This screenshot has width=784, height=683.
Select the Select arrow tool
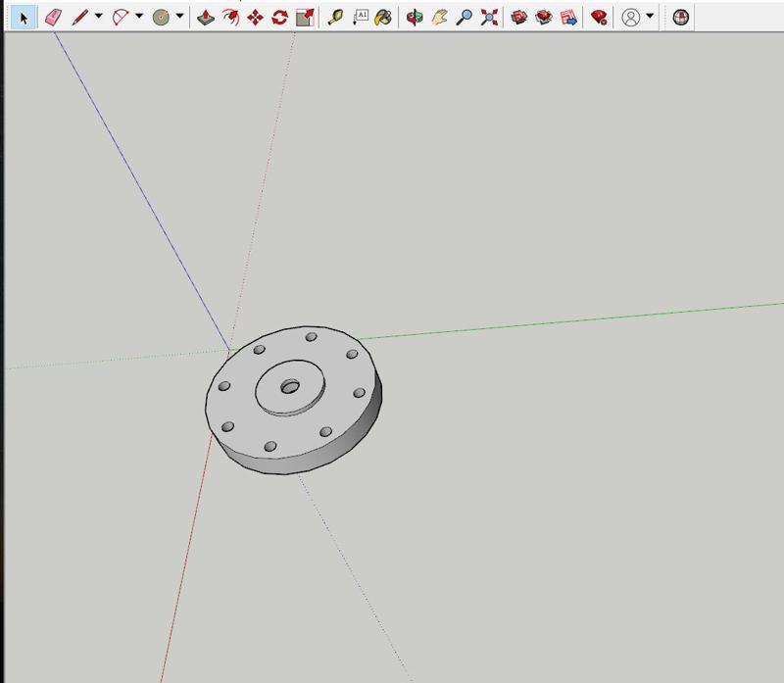[23, 18]
